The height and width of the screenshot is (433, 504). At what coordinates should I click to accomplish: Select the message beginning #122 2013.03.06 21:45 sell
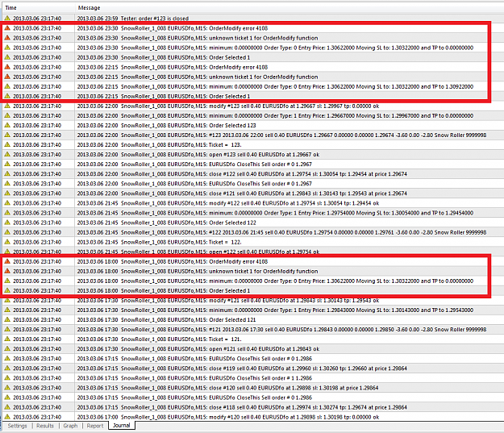pyautogui.click(x=281, y=232)
